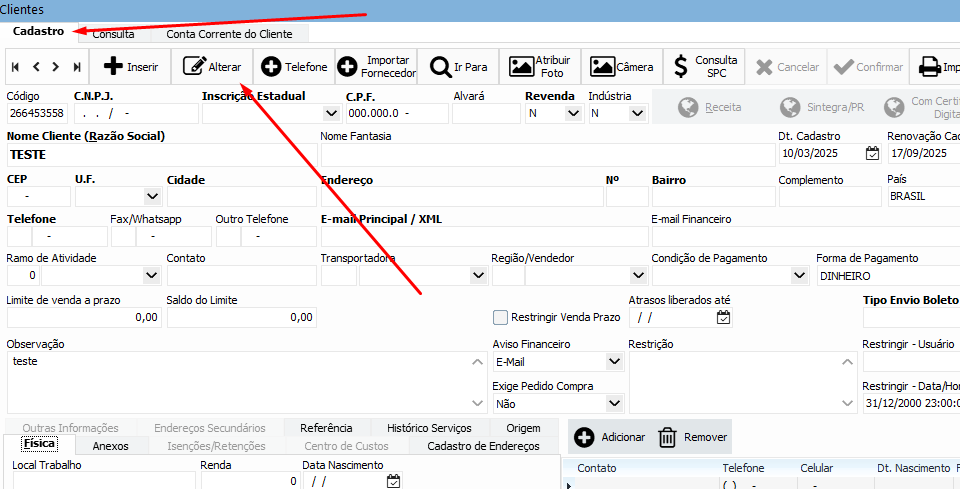Click Importar Fornecedor toolbar icon
The image size is (960, 489).
347,67
